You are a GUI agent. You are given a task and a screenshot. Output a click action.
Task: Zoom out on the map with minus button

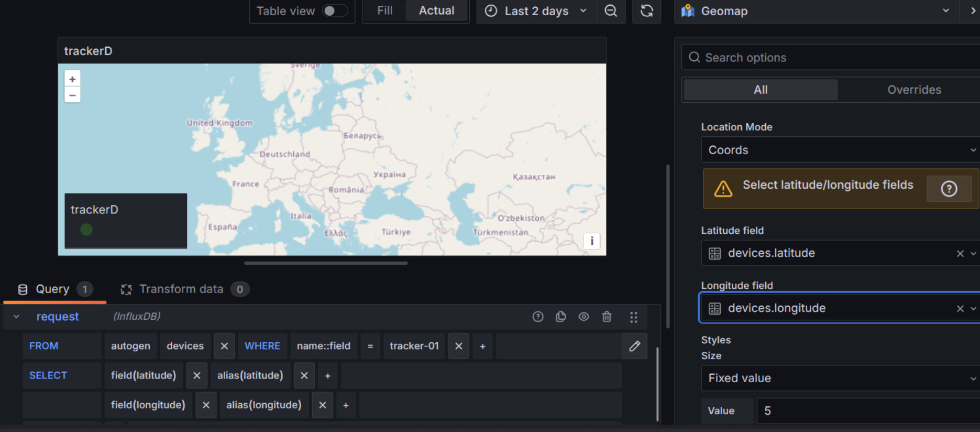point(72,95)
